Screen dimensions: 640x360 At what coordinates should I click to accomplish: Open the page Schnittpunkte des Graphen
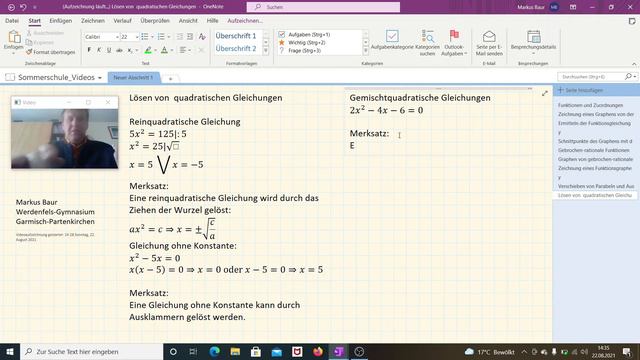click(x=595, y=141)
